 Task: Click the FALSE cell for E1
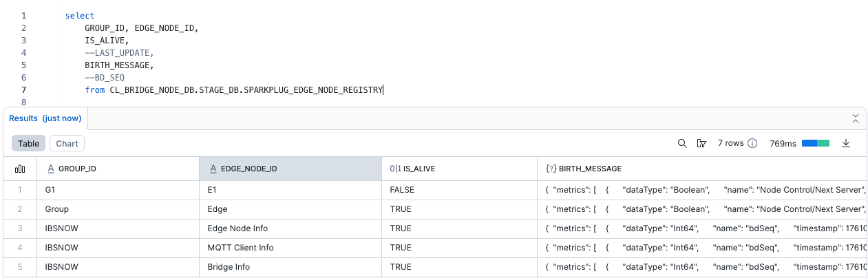point(403,189)
